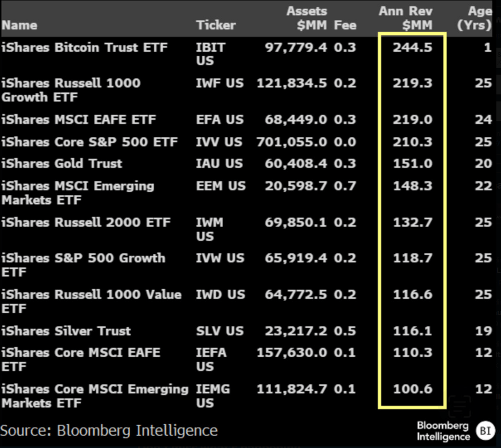Click the Name column header

point(19,25)
